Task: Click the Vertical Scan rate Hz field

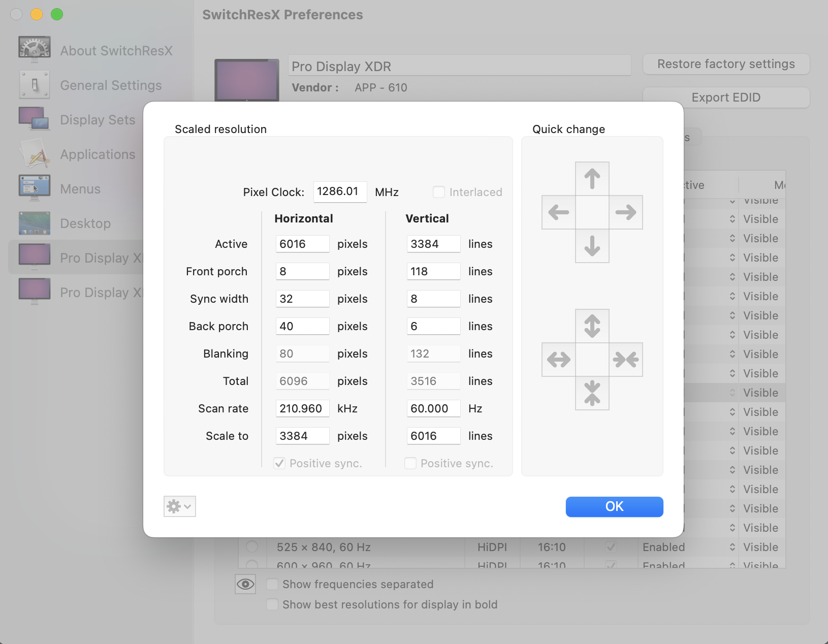Action: click(x=434, y=408)
